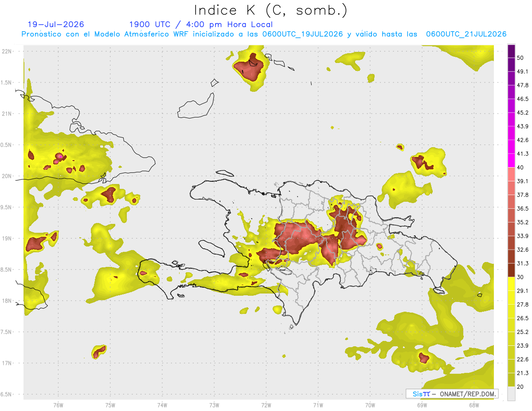532x411 pixels.
Task: Click the longitude axis label "75W"
Action: [x=110, y=406]
